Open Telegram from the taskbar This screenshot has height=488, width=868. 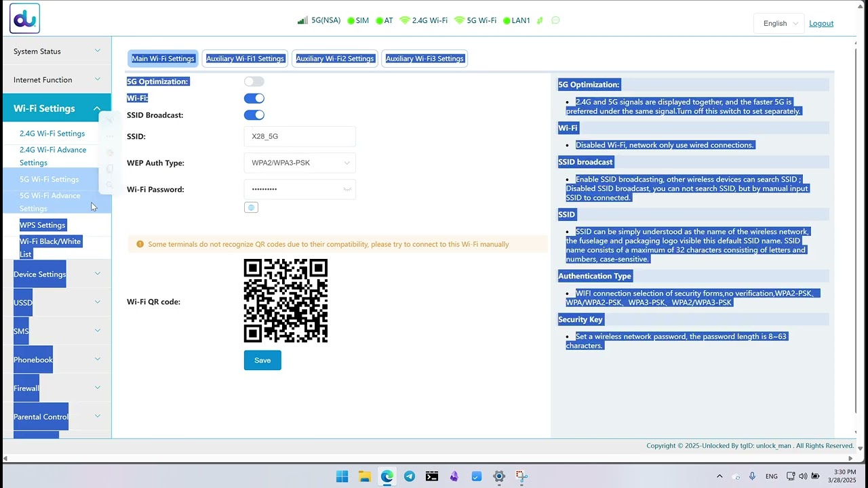(x=410, y=476)
